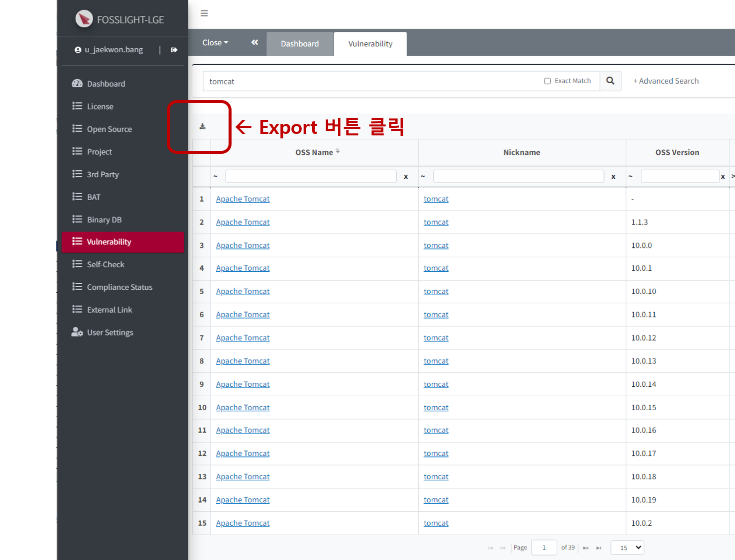The width and height of the screenshot is (735, 560).
Task: Jump to last page arrow
Action: tap(599, 548)
